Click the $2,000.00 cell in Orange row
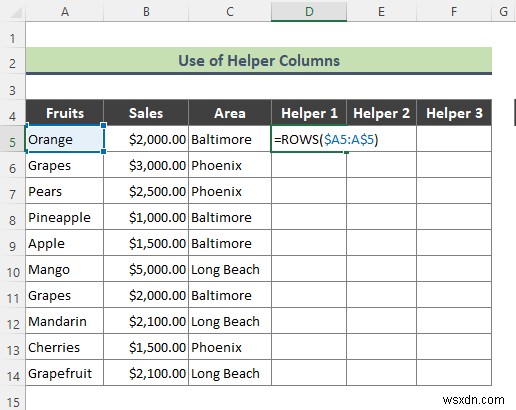The image size is (516, 410). [146, 139]
